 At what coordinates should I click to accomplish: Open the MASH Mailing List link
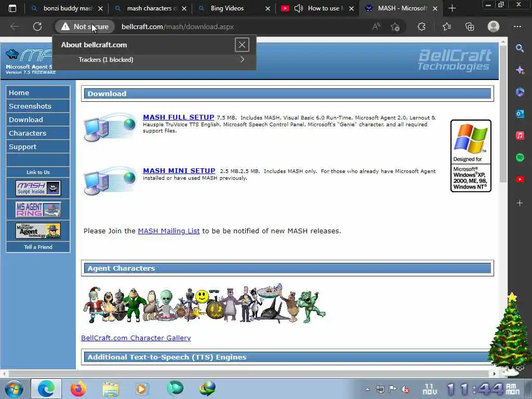point(169,231)
